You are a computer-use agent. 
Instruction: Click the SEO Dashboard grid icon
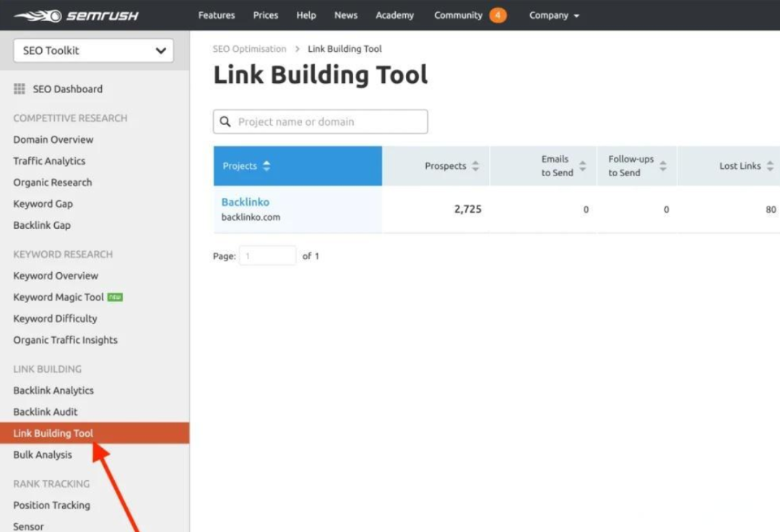tap(19, 89)
